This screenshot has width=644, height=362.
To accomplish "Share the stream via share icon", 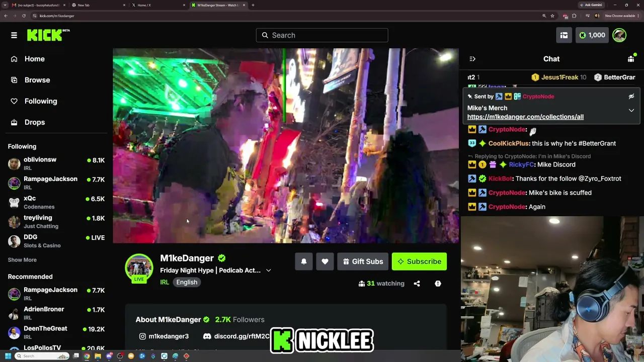I will (x=417, y=284).
